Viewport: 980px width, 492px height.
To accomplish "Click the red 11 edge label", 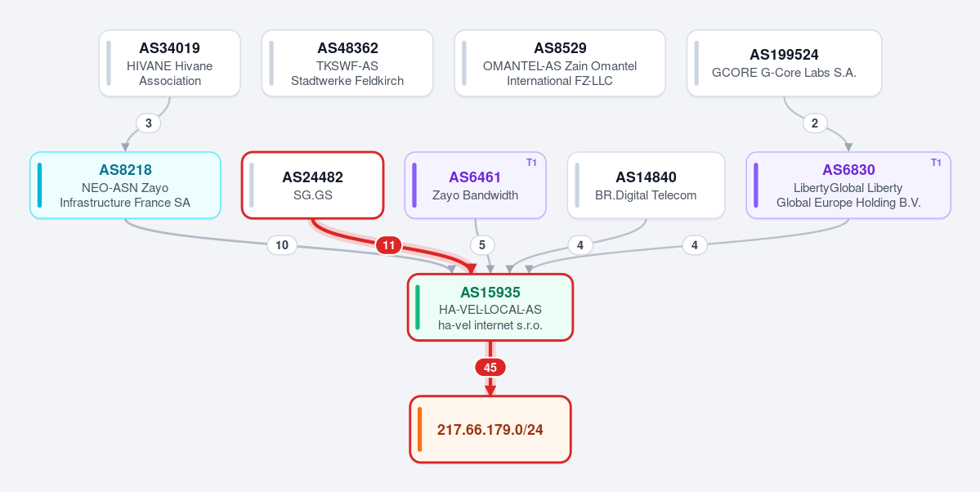I will (x=389, y=246).
